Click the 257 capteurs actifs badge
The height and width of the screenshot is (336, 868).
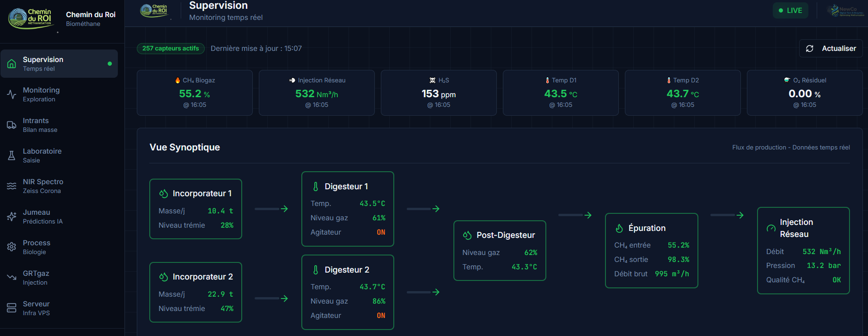tap(171, 49)
